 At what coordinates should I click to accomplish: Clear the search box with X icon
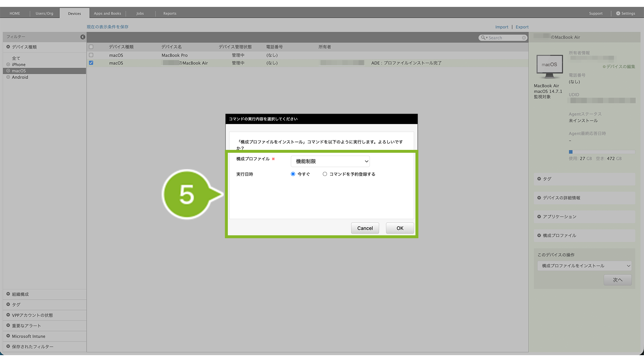(x=524, y=38)
